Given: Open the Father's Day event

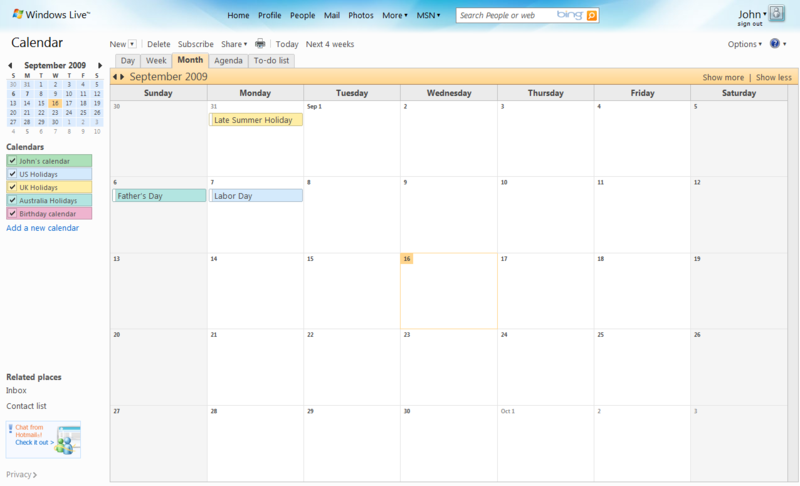Looking at the screenshot, I should pos(159,196).
